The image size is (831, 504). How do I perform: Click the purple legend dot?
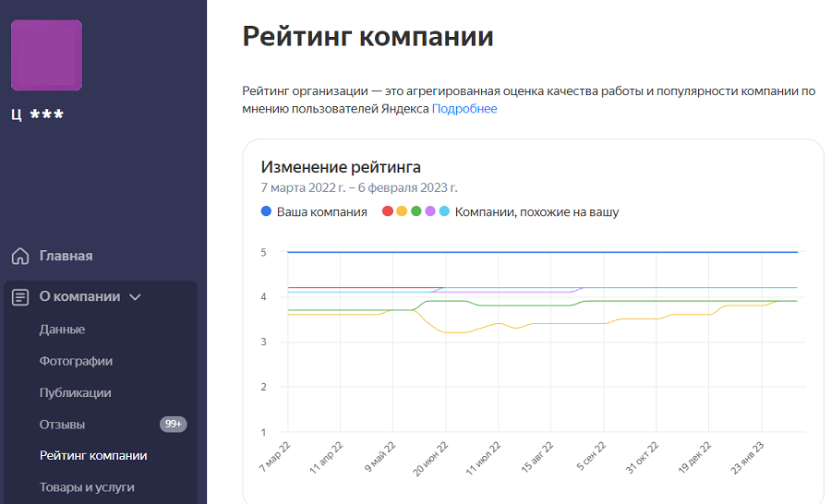[x=430, y=212]
